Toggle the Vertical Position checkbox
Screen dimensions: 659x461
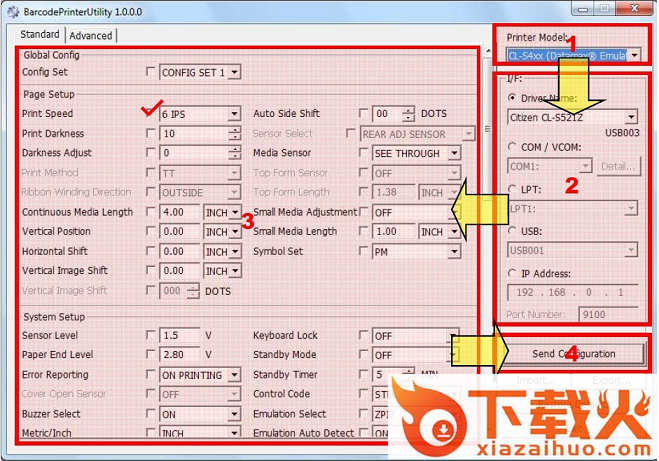point(150,231)
